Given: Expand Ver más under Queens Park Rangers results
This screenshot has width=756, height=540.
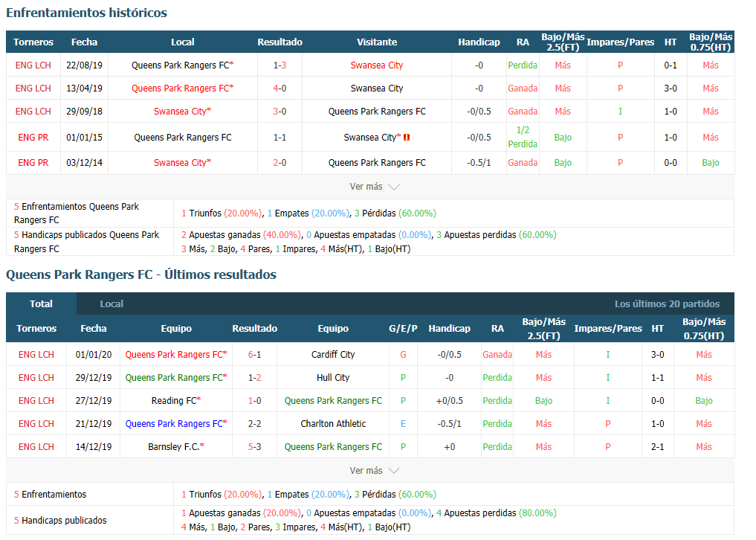Looking at the screenshot, I should pyautogui.click(x=374, y=471).
